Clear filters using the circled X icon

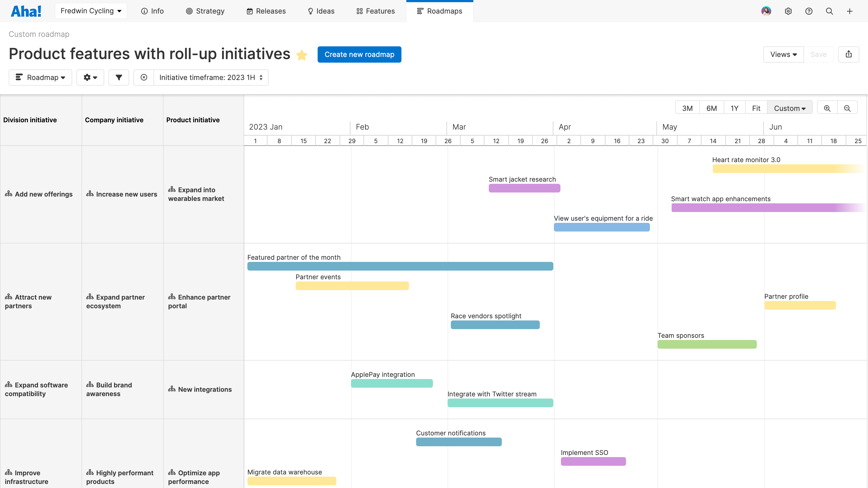pos(144,77)
